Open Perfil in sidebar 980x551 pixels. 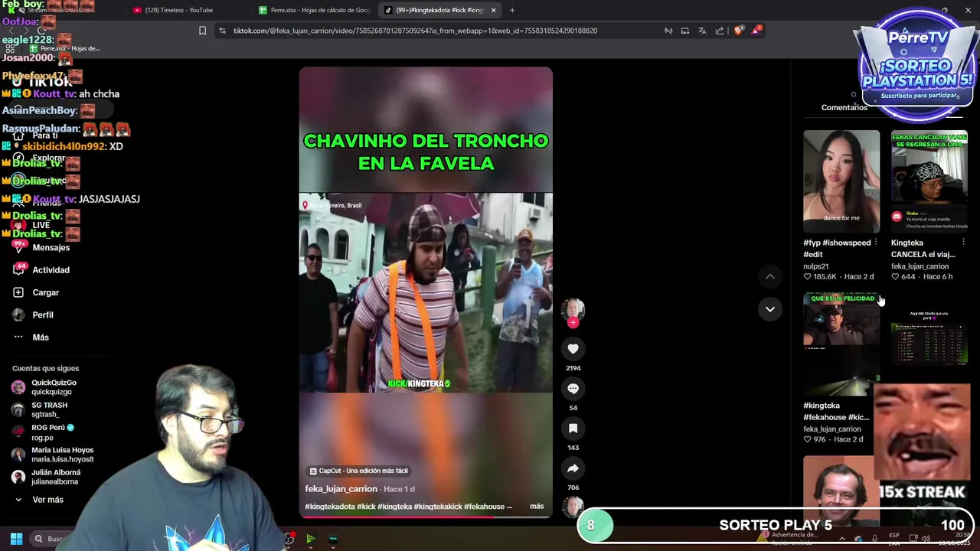(34, 315)
